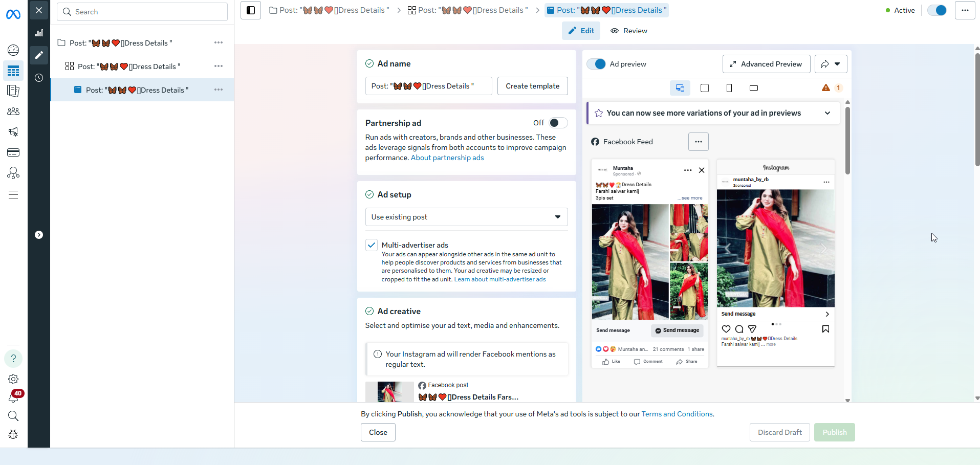Select the campaign folder tree row
The image size is (980, 465).
click(142, 43)
